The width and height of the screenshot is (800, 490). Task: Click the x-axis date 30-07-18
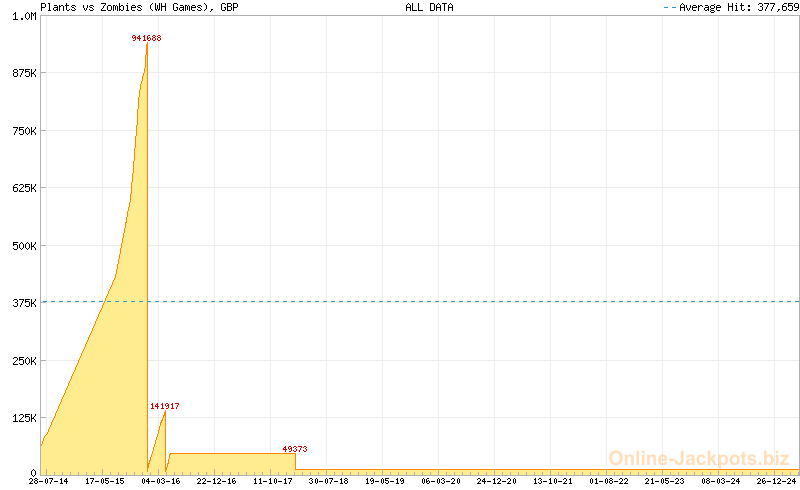[x=329, y=481]
